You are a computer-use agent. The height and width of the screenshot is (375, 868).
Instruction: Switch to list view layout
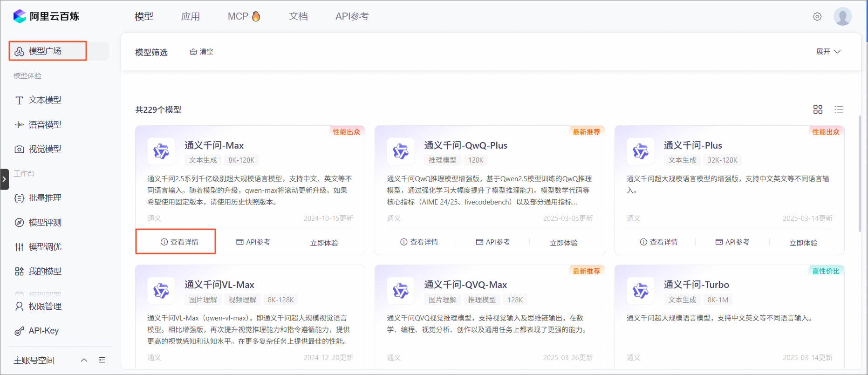pyautogui.click(x=839, y=109)
